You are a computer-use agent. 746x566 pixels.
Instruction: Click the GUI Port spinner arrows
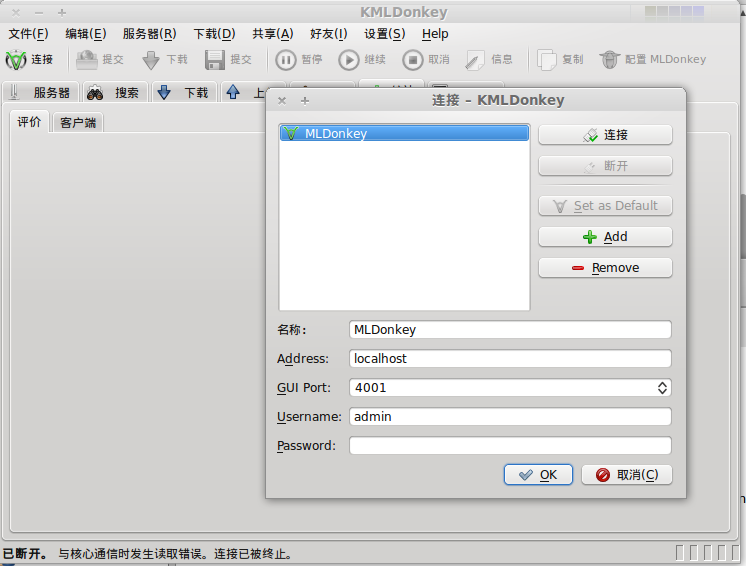tap(662, 388)
